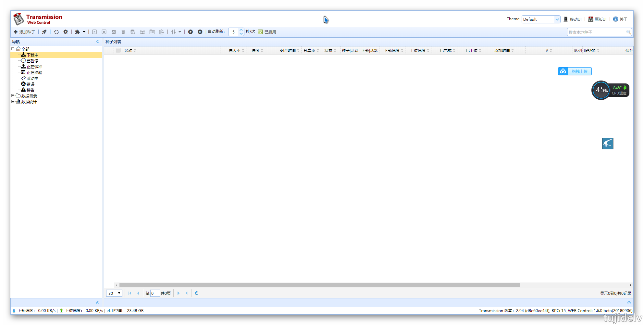Open the puzzle-piece plugin dropdown
This screenshot has width=644, height=325.
80,32
